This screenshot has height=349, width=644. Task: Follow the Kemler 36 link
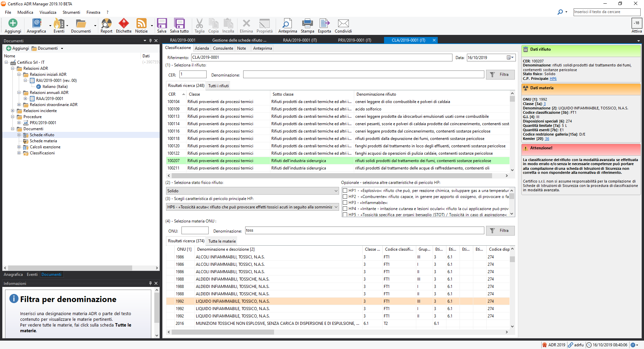point(547,139)
